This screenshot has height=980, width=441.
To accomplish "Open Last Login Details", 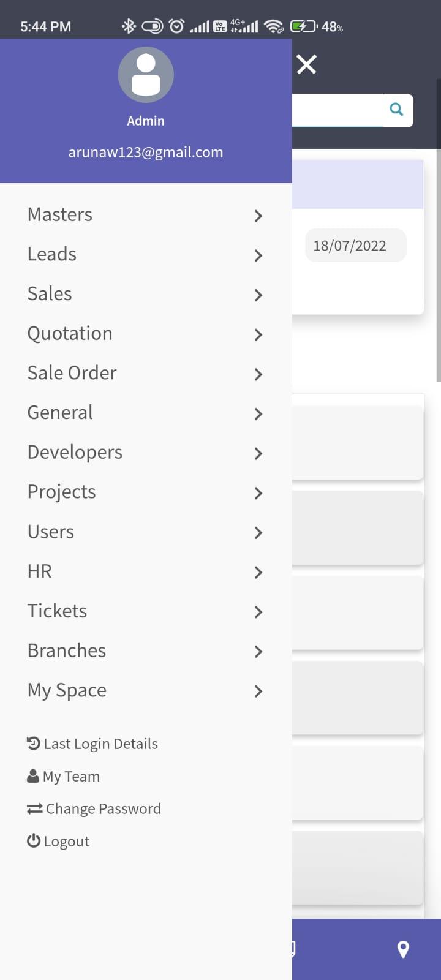I will pyautogui.click(x=92, y=744).
